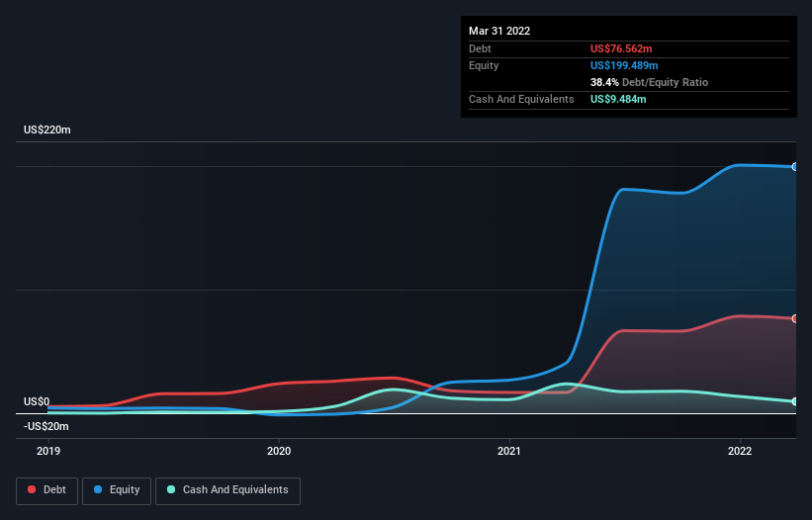Image resolution: width=812 pixels, height=520 pixels.
Task: Click the Equity label in the tooltip
Action: point(484,65)
